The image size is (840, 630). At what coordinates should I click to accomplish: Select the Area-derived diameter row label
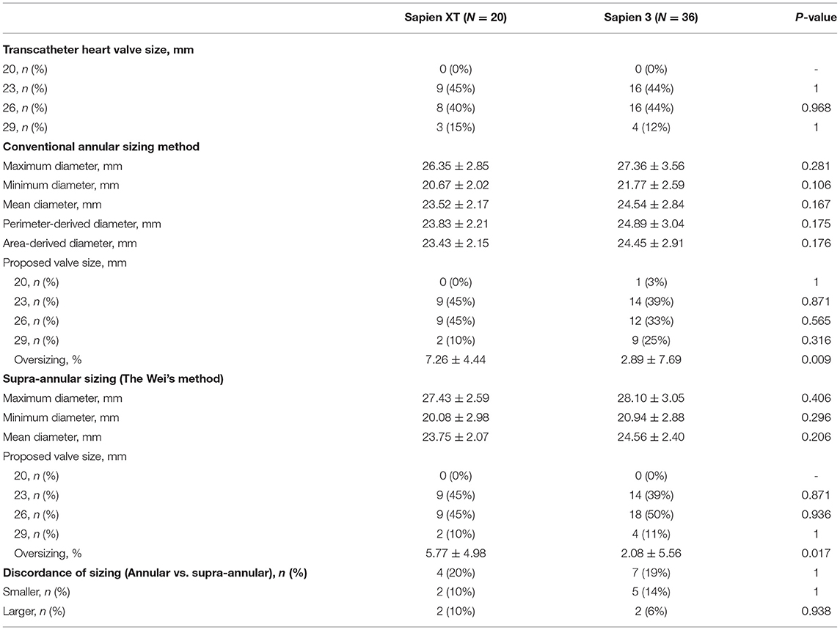[x=70, y=243]
